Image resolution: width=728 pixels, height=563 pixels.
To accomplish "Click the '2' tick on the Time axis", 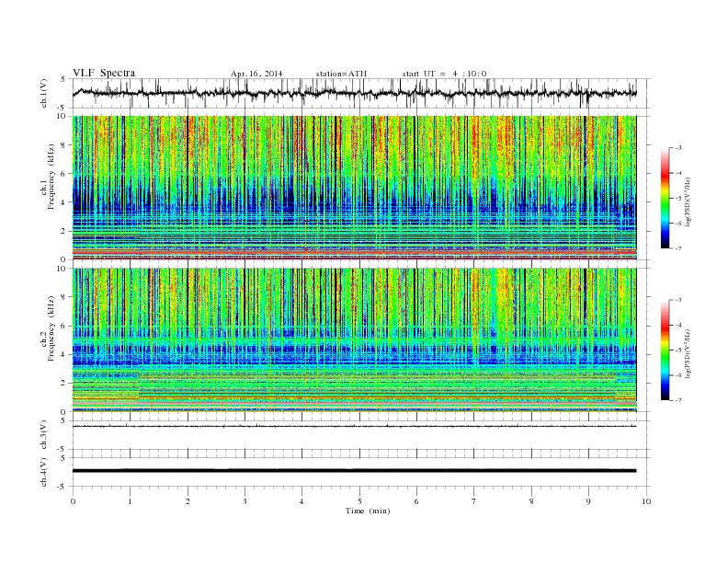I will 188,501.
